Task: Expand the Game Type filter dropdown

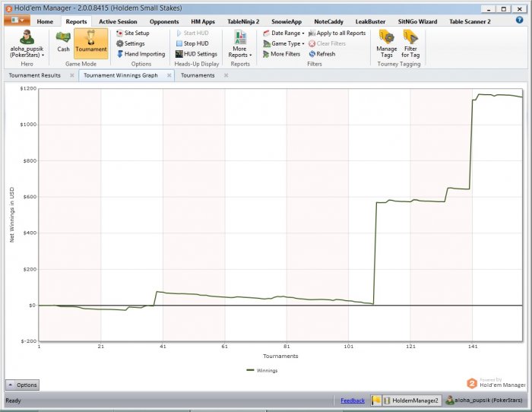Action: (283, 43)
